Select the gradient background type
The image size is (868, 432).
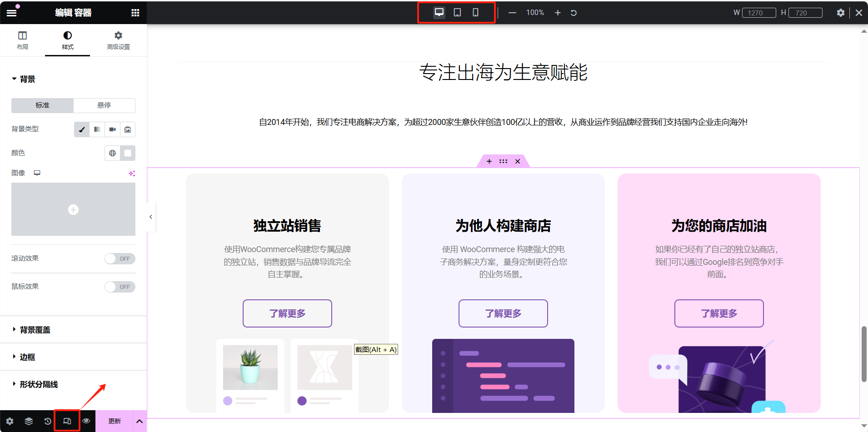click(97, 129)
